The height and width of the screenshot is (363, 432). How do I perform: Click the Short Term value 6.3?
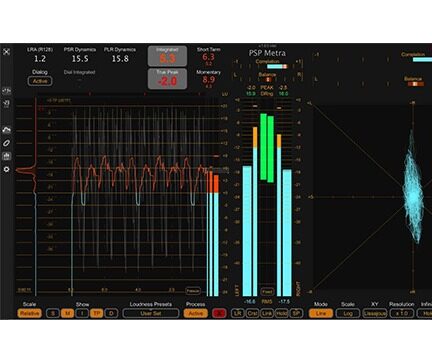(208, 57)
